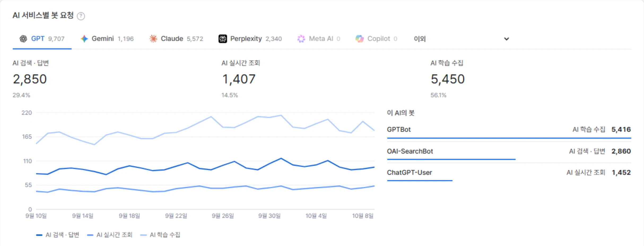This screenshot has height=246, width=644.
Task: Click the 29.4% percentage
Action: pyautogui.click(x=21, y=95)
